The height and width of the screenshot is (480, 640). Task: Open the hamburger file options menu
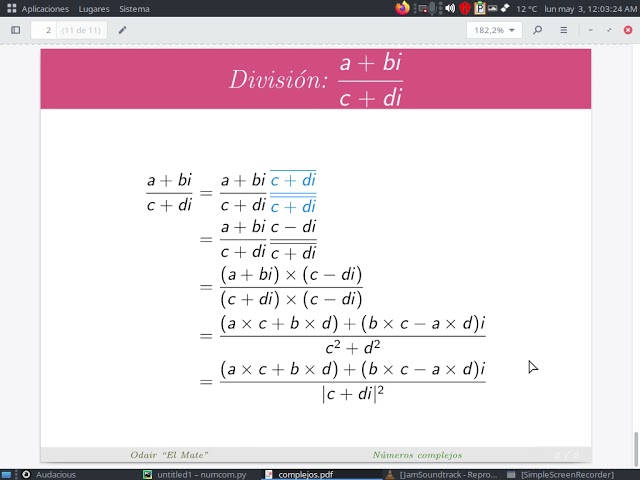(x=564, y=30)
